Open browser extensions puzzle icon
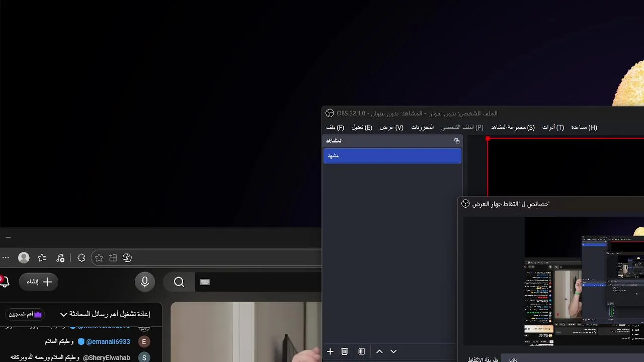The image size is (644, 362). tap(81, 258)
